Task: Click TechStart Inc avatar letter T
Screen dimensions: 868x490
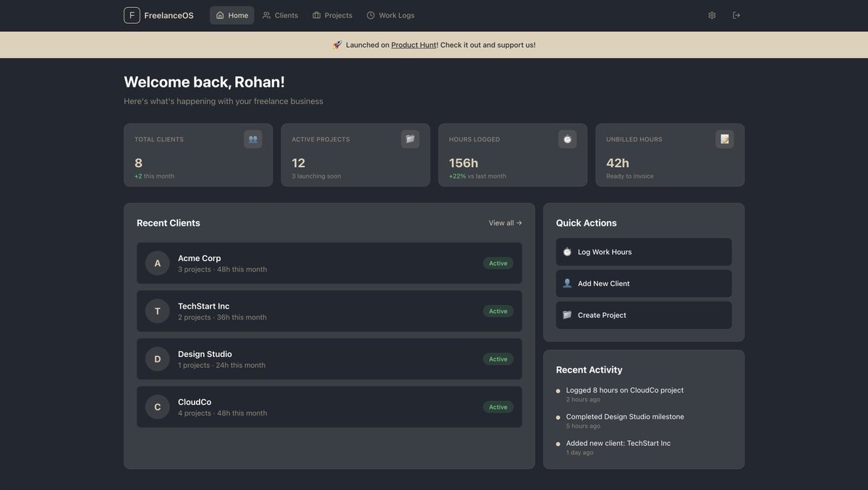Action: [x=158, y=311]
